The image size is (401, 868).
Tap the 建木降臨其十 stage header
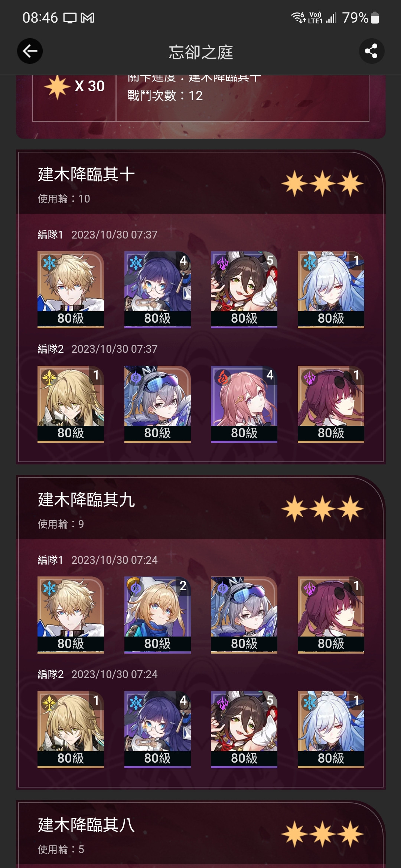(200, 183)
